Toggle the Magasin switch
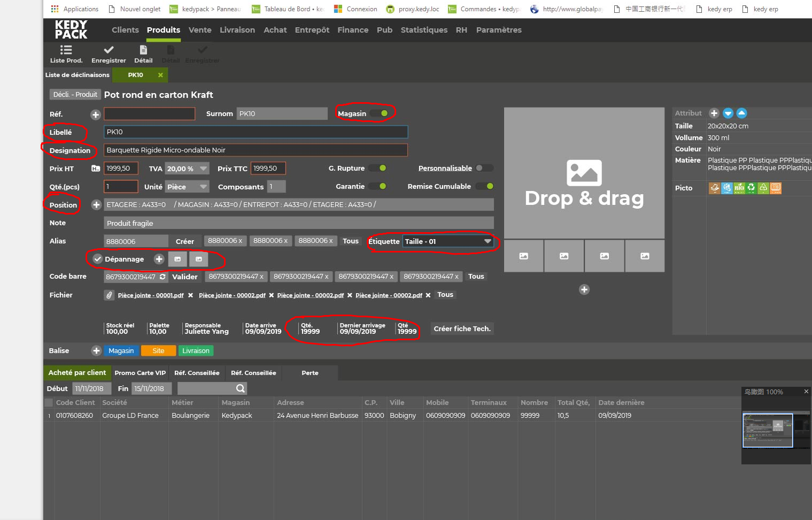 380,113
